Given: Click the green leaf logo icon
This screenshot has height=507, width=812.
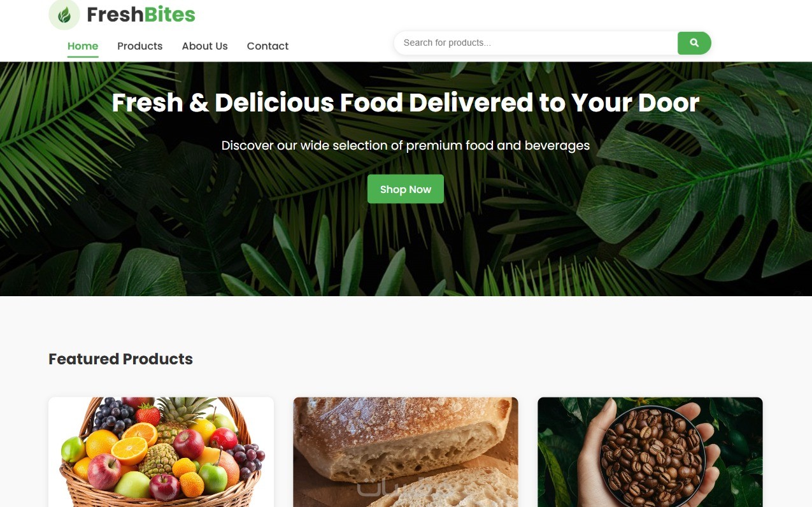Looking at the screenshot, I should click(x=64, y=15).
